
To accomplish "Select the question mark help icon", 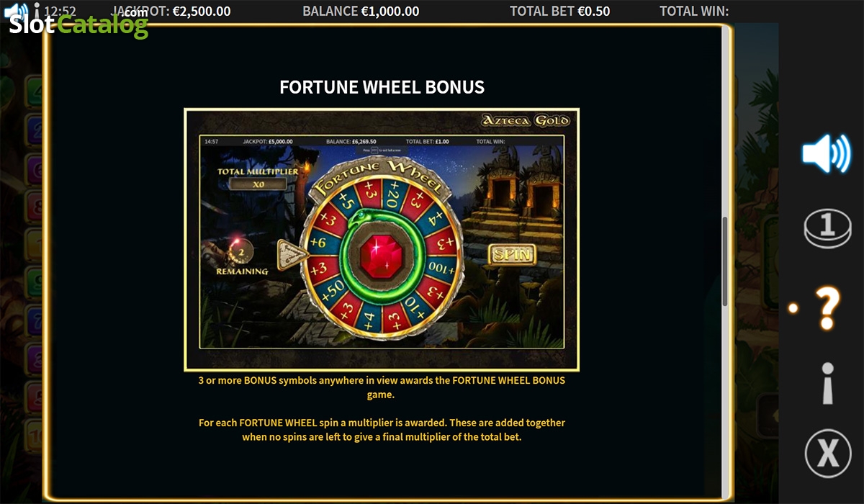I will tap(828, 307).
